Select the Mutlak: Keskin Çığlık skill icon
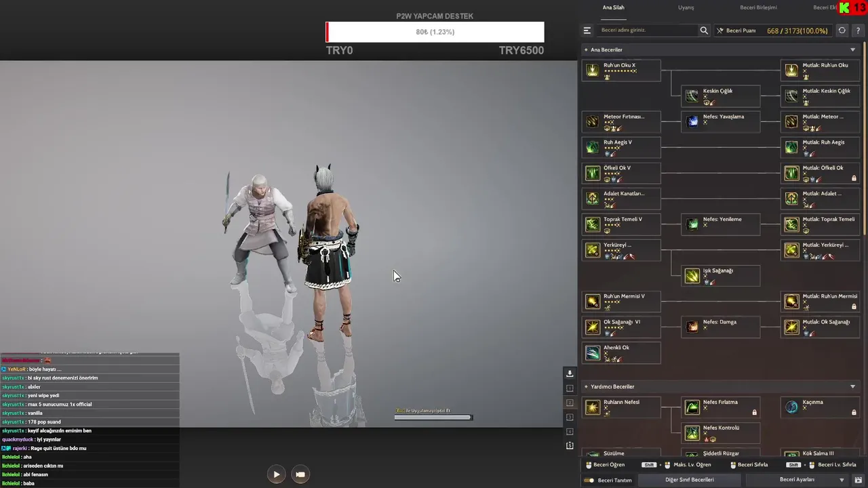Image resolution: width=868 pixels, height=488 pixels. pos(791,96)
